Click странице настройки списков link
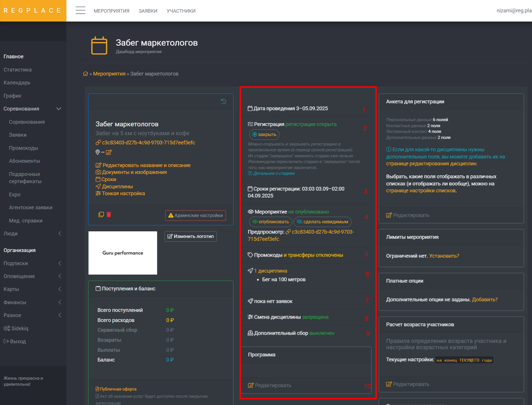Screen dimensions: 532x405 pyautogui.click(x=421, y=191)
